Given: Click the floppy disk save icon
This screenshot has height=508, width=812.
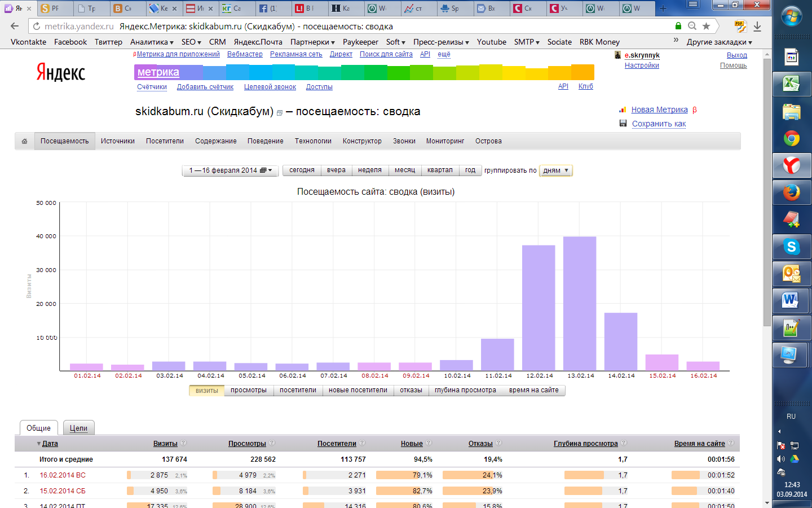Looking at the screenshot, I should coord(623,124).
